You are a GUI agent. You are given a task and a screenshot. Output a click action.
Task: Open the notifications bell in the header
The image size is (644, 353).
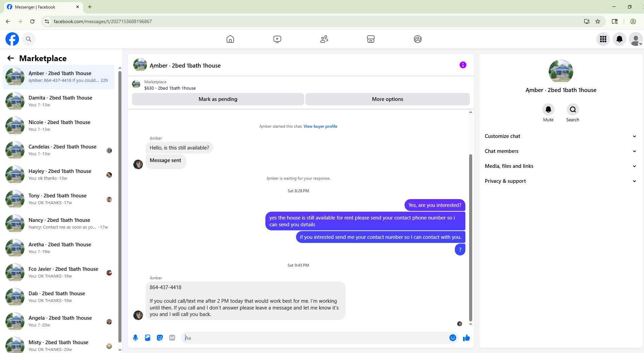point(620,39)
